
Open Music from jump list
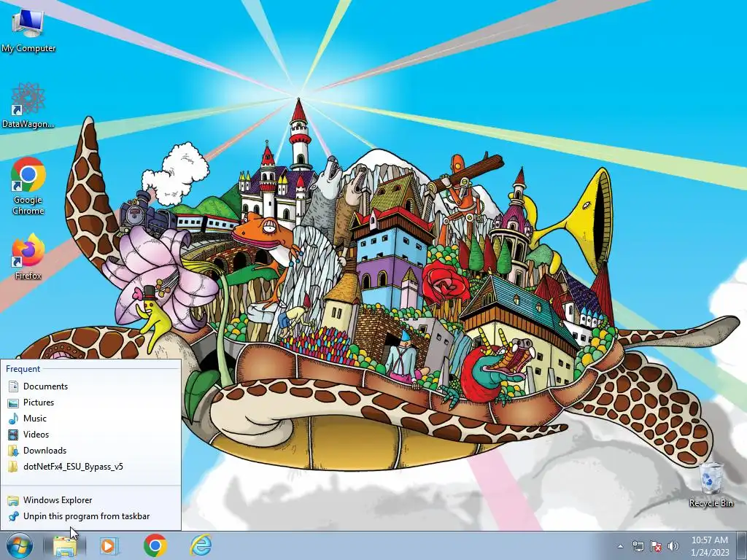(90, 419)
